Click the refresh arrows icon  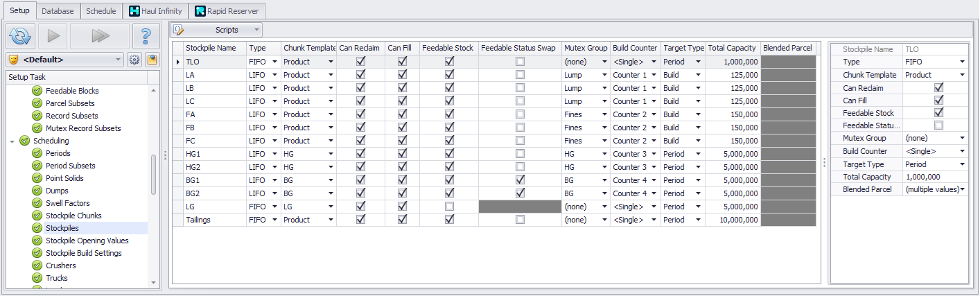(x=20, y=36)
